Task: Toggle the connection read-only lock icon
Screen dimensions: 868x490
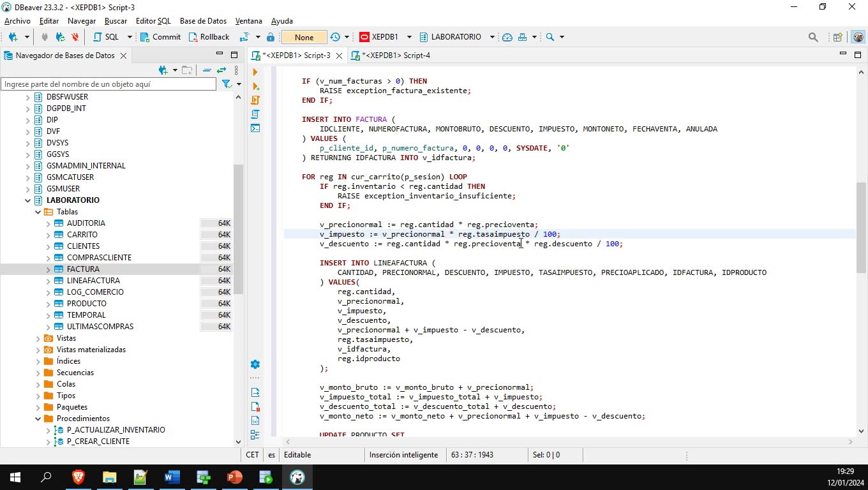Action: pyautogui.click(x=270, y=36)
